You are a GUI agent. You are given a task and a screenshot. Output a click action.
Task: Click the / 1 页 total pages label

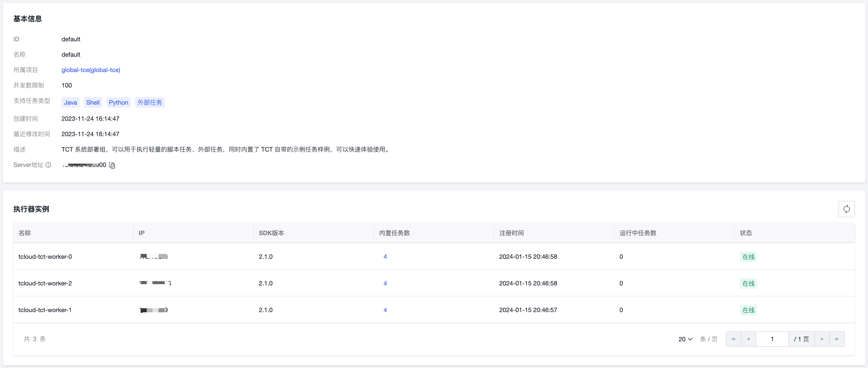coord(801,339)
